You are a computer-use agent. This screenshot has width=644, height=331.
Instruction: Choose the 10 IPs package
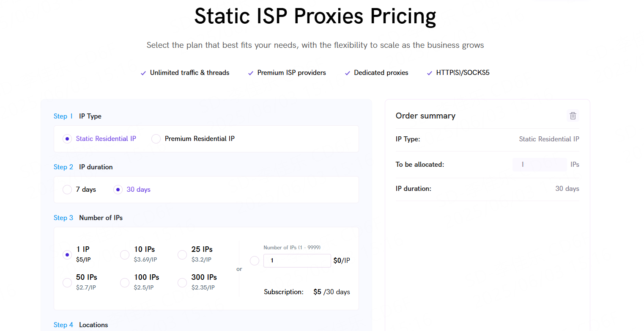tap(125, 255)
